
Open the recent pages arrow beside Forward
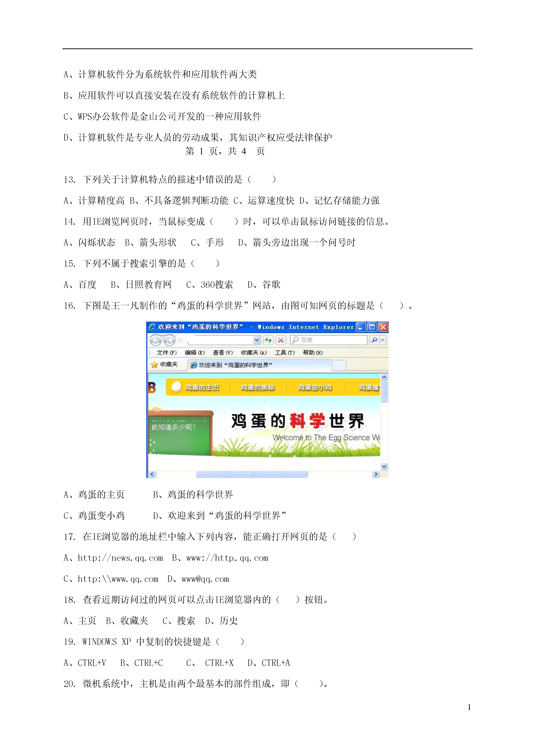[x=180, y=340]
